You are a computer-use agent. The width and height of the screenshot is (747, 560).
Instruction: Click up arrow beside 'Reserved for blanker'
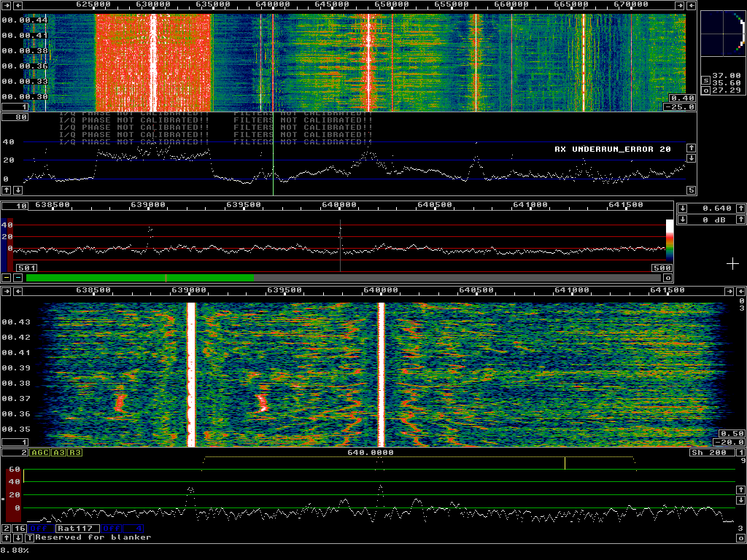(6, 538)
